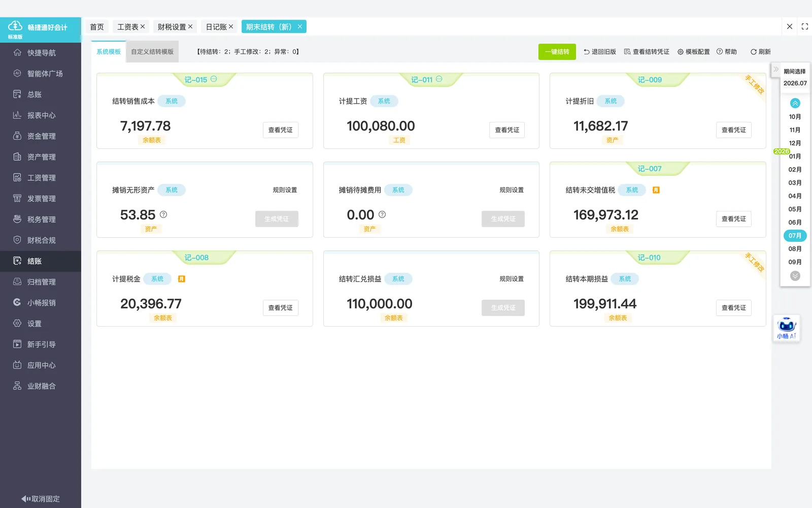This screenshot has width=812, height=508.
Task: Open 规则设置 on 摊销无形资产 card
Action: point(285,190)
